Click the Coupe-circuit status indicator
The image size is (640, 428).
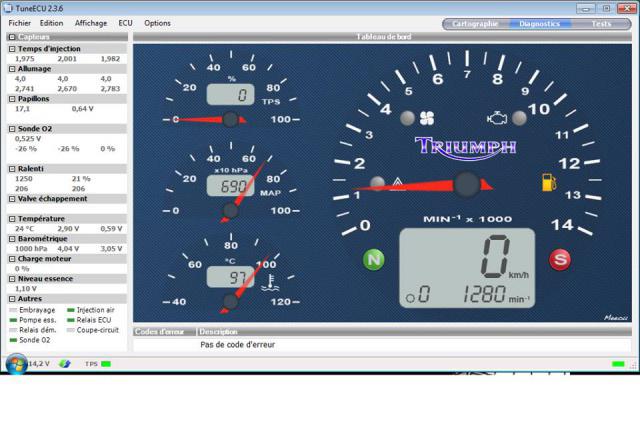pos(71,330)
